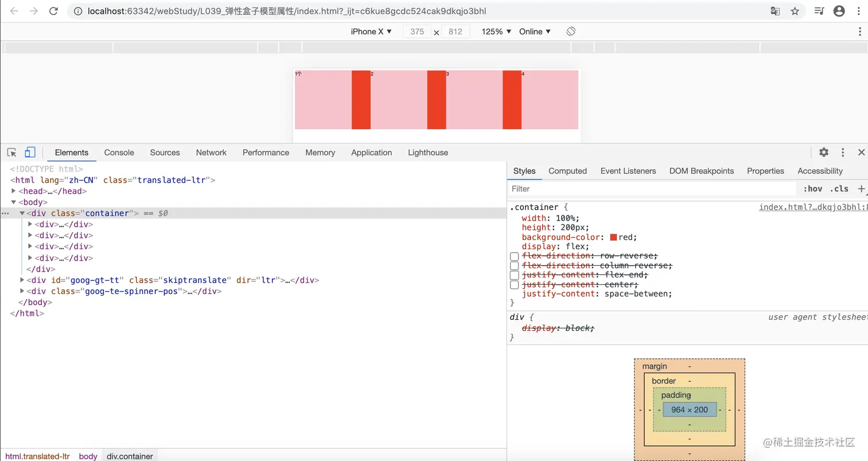This screenshot has height=461, width=868.
Task: Close the DevTools panel
Action: click(861, 152)
